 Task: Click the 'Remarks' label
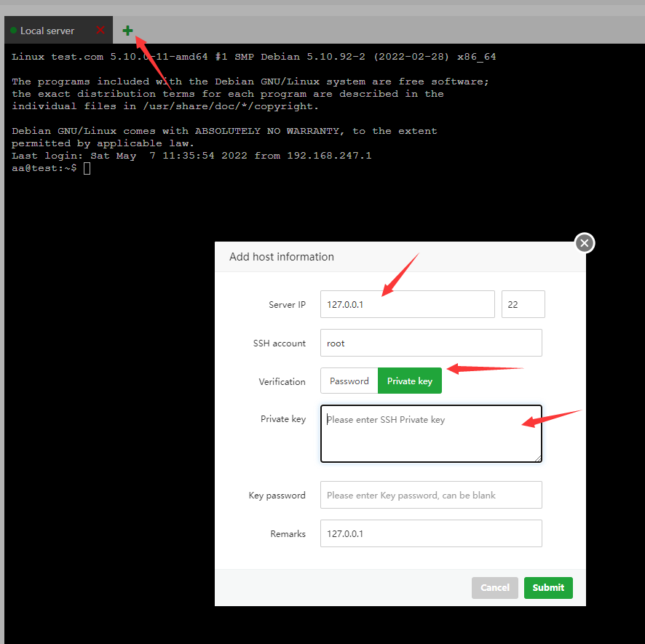tap(288, 534)
